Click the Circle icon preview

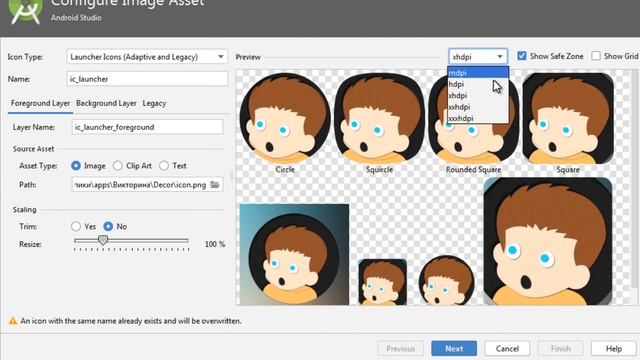pyautogui.click(x=285, y=118)
